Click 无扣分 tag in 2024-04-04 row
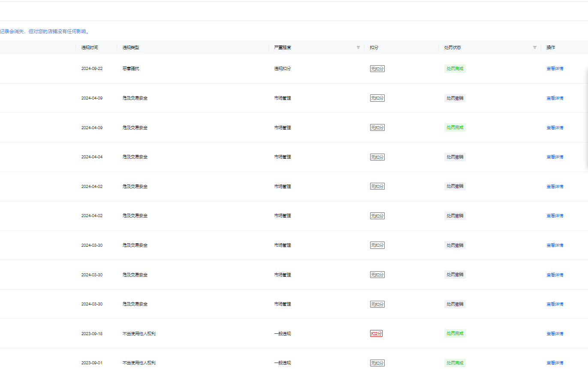 click(377, 157)
